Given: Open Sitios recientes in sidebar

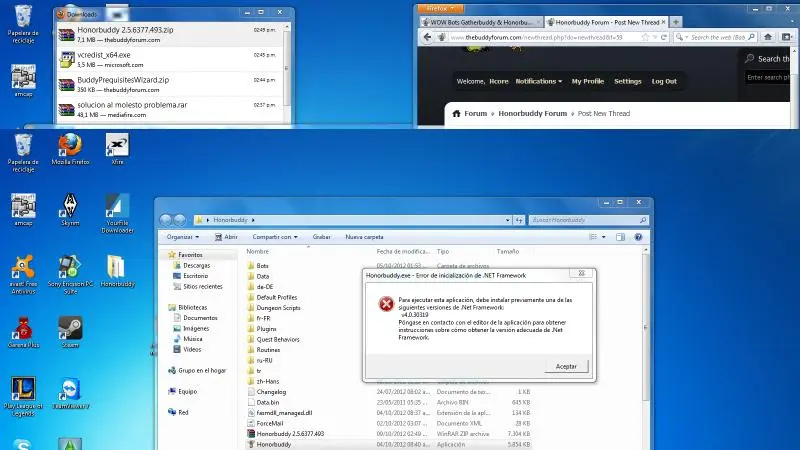Looking at the screenshot, I should pos(202,286).
